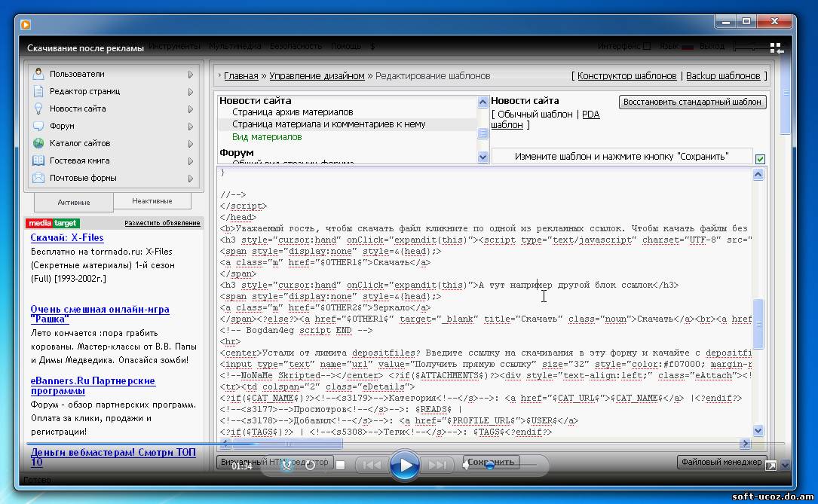Click the Новости сайта lightbulb icon
The height and width of the screenshot is (504, 818).
tap(38, 108)
